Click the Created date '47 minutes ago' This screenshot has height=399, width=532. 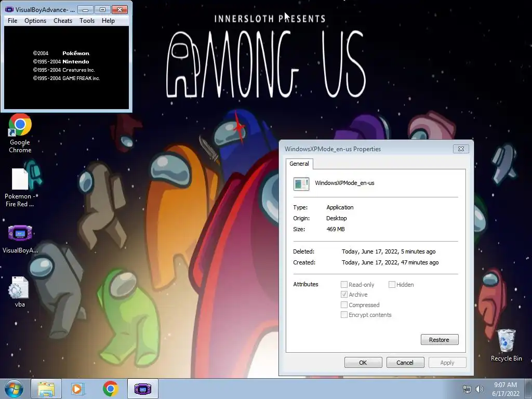tap(420, 262)
